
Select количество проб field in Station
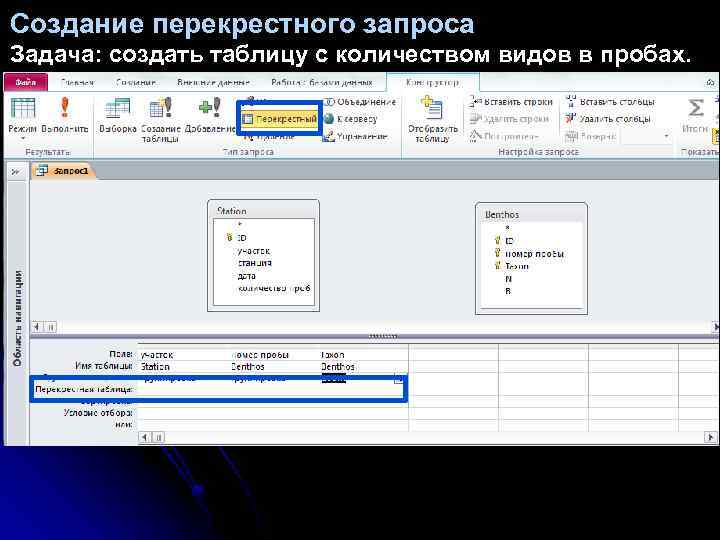274,288
